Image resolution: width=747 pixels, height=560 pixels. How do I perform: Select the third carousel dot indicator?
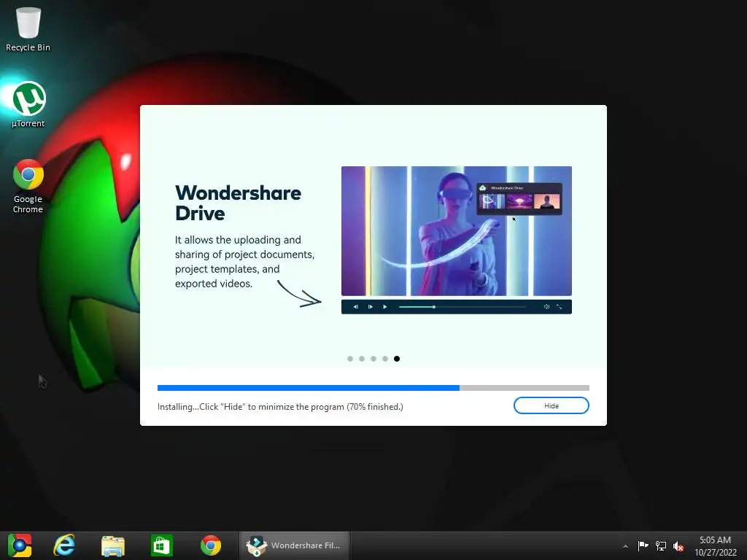click(x=373, y=359)
